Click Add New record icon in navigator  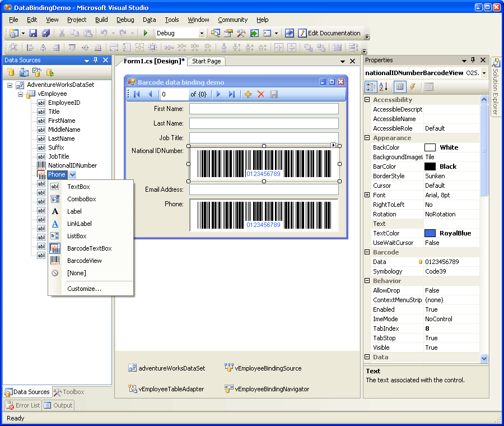click(248, 94)
